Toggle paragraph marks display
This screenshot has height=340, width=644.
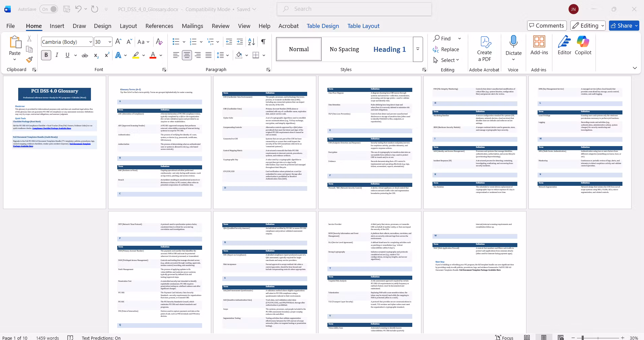pos(263,42)
